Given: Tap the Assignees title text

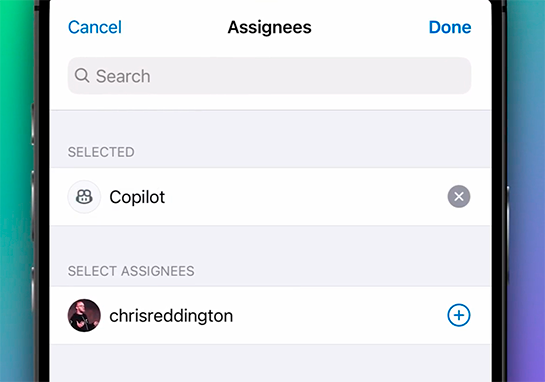Looking at the screenshot, I should (x=269, y=27).
